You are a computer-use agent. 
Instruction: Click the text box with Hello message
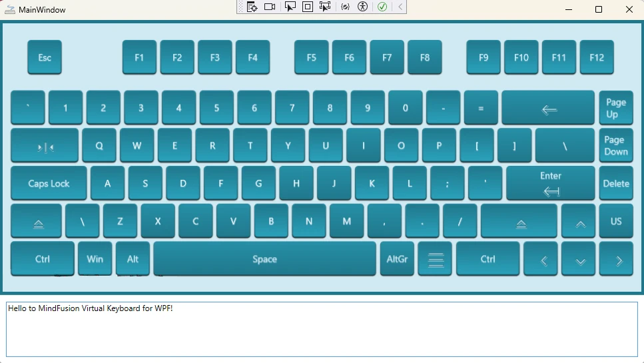coord(322,329)
